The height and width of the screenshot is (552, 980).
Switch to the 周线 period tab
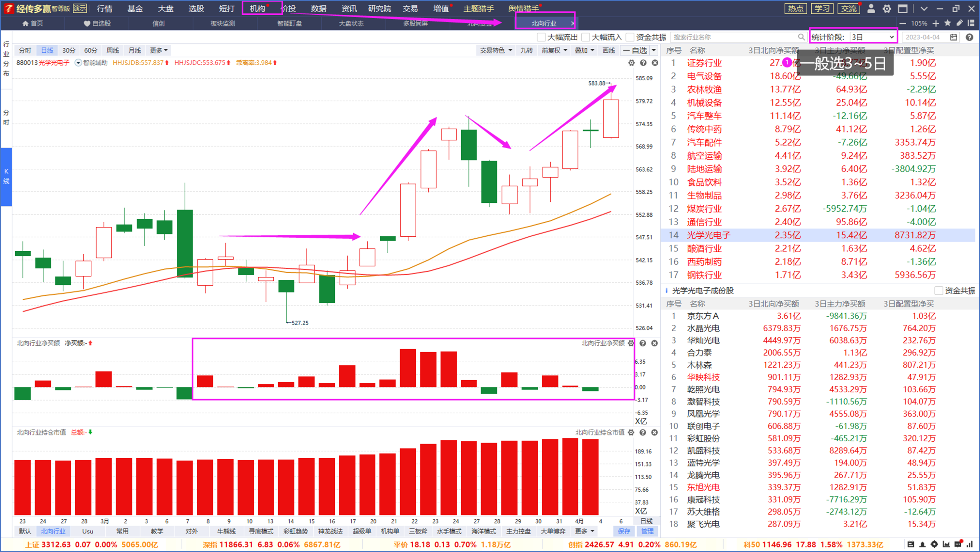(113, 50)
